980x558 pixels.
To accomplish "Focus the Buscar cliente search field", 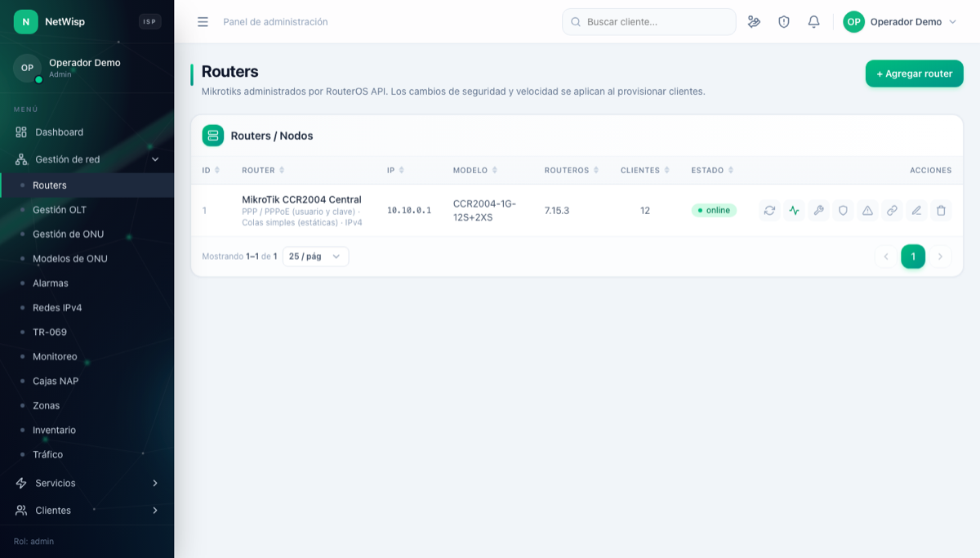I will pyautogui.click(x=649, y=22).
